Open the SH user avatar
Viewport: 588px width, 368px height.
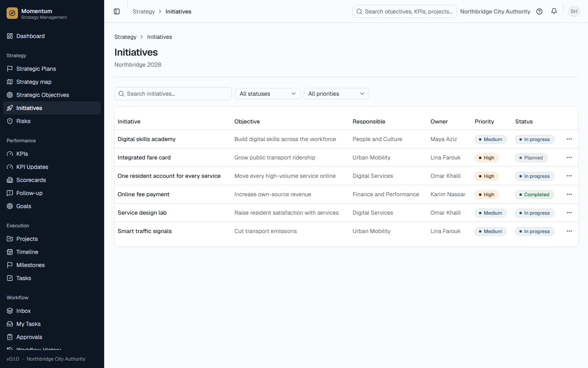pos(574,11)
